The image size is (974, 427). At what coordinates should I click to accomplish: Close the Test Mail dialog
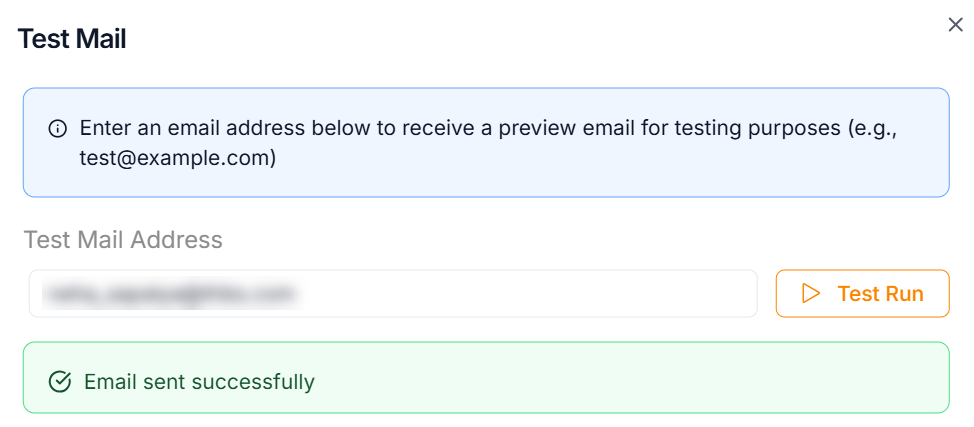click(955, 25)
